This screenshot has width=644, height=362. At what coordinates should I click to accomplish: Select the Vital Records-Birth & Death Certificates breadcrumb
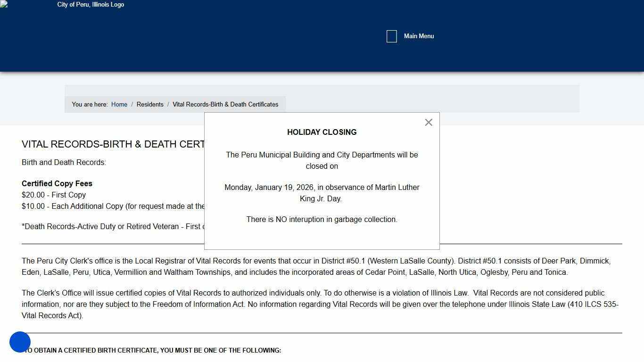click(x=225, y=104)
